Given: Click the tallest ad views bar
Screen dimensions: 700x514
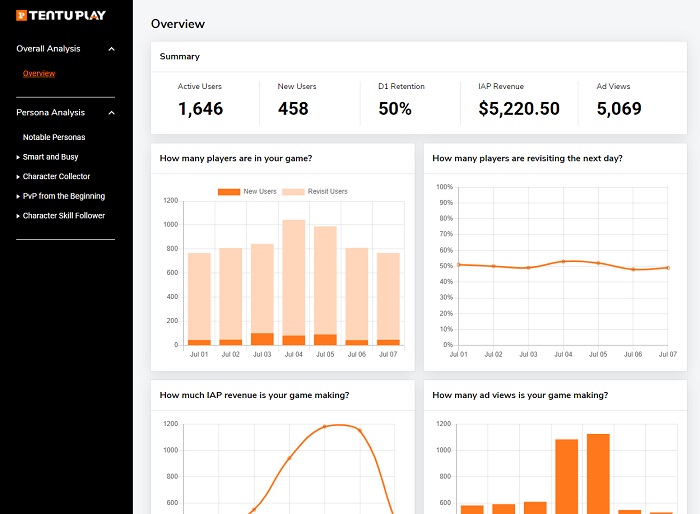Looking at the screenshot, I should pos(598,473).
